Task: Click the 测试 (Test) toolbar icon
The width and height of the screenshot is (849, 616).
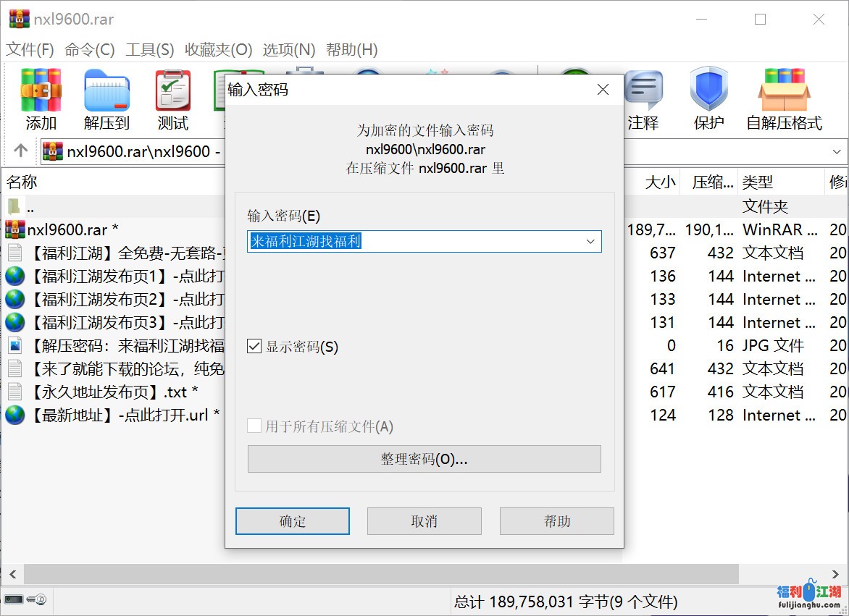Action: point(172,98)
